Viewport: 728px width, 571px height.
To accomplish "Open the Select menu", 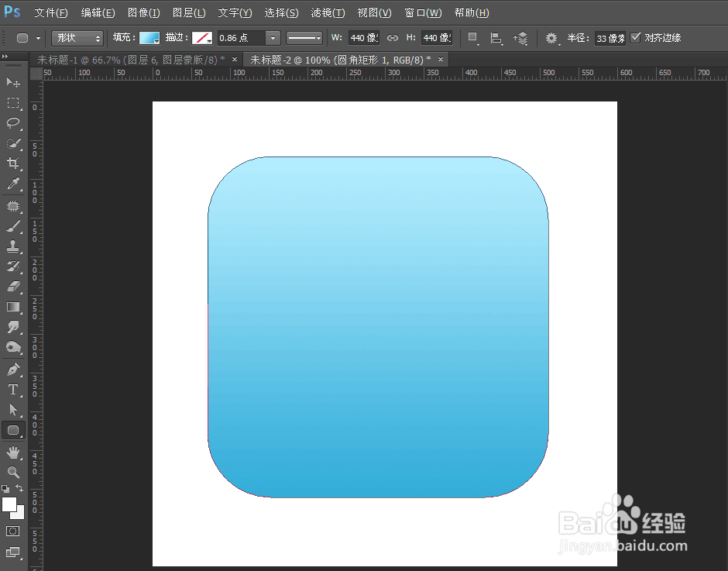I will [x=281, y=12].
